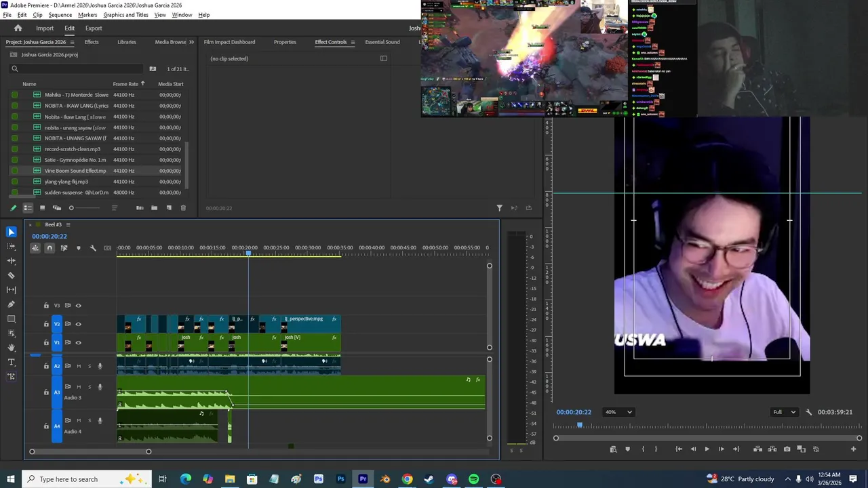Hide the V2 track output eye
Screen dimensions: 868x488
pyautogui.click(x=78, y=324)
